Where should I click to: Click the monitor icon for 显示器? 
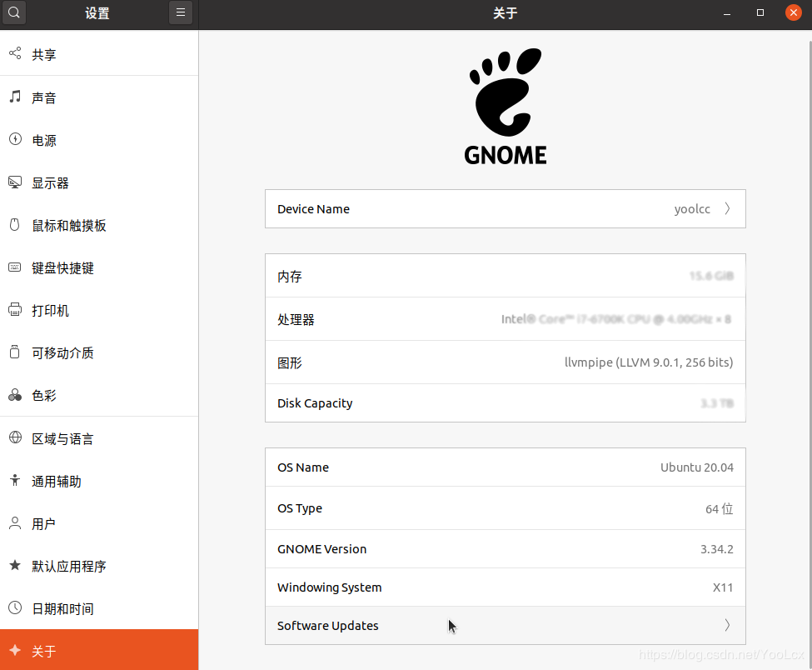pos(14,182)
